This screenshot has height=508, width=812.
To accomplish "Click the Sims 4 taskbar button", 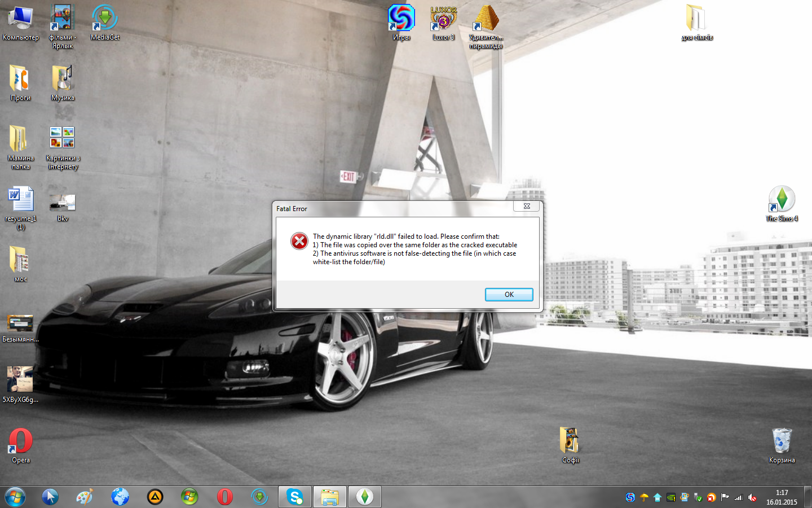I will 365,497.
